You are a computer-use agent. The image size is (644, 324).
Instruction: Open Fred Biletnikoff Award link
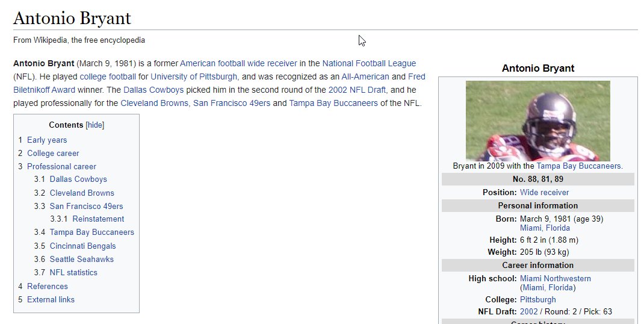point(44,90)
